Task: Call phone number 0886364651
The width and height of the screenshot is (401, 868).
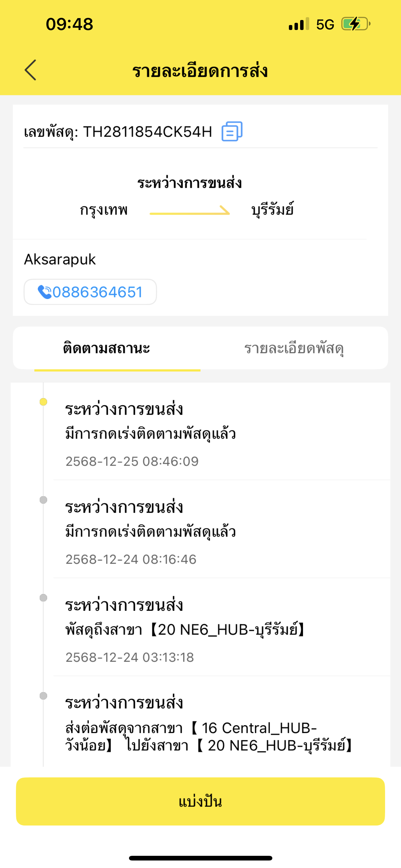Action: pyautogui.click(x=97, y=292)
